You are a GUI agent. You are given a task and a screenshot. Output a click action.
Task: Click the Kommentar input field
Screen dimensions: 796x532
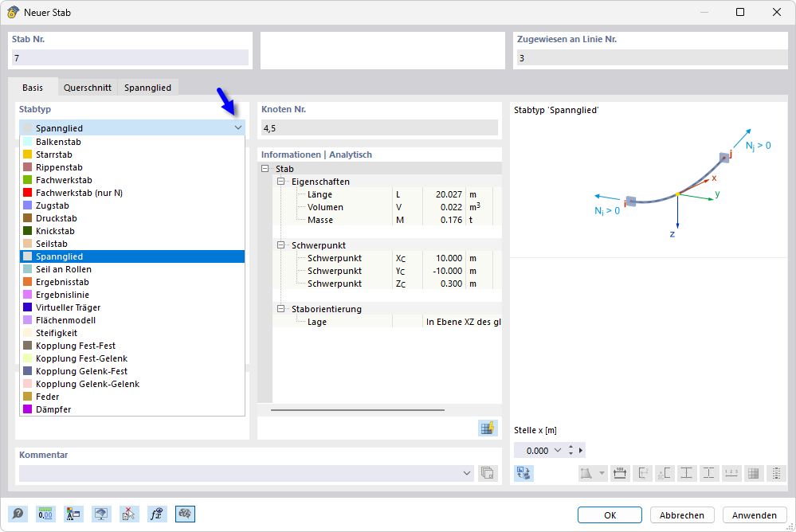click(246, 473)
